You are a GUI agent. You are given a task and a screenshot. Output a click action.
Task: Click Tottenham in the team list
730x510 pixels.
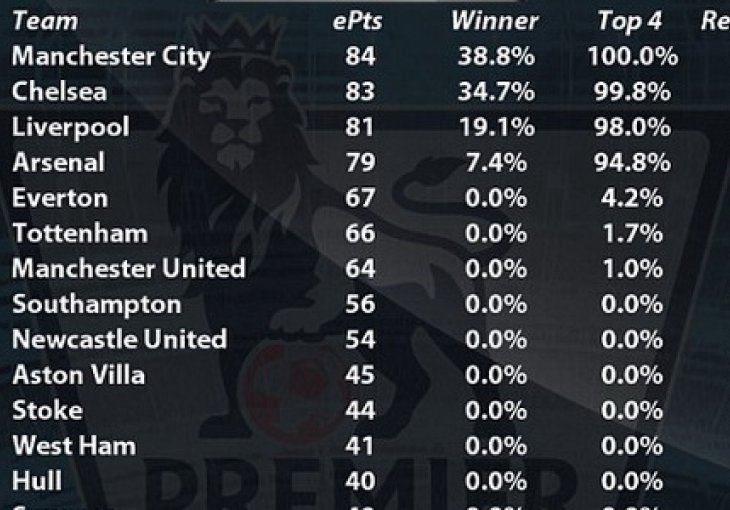(80, 233)
